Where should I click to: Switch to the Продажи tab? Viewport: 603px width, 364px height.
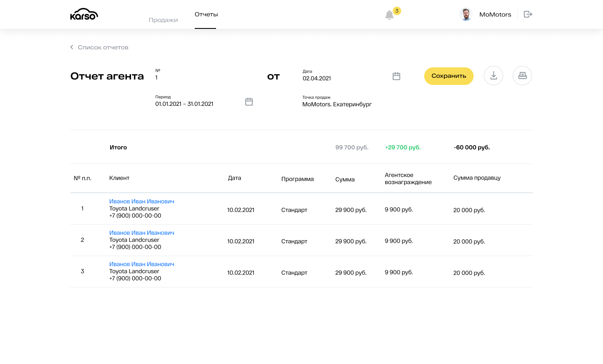pyautogui.click(x=163, y=20)
